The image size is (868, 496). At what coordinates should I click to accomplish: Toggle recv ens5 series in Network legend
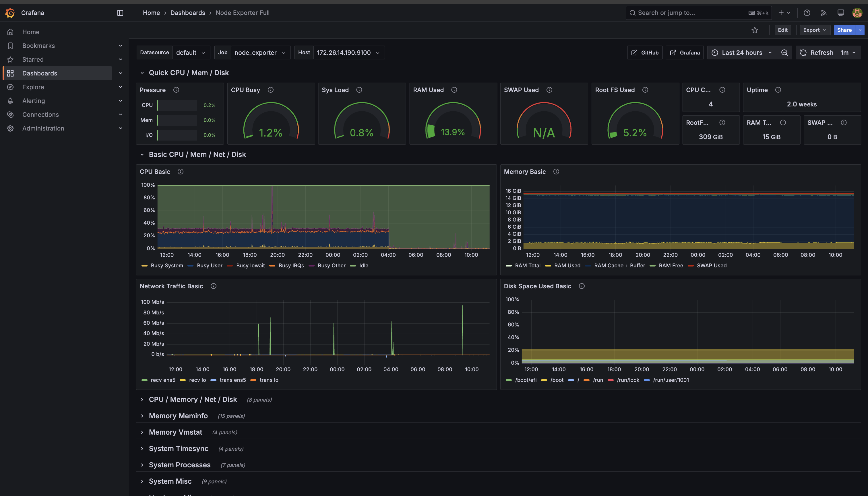(163, 380)
